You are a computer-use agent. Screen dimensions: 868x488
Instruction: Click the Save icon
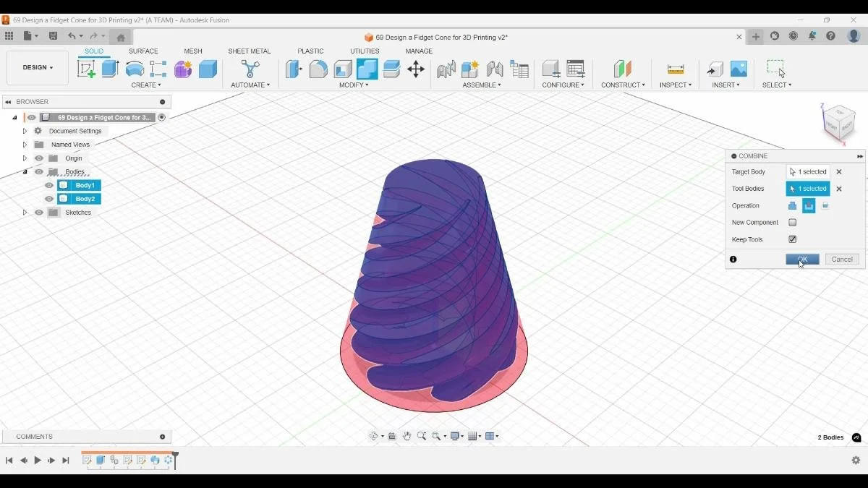tap(53, 36)
